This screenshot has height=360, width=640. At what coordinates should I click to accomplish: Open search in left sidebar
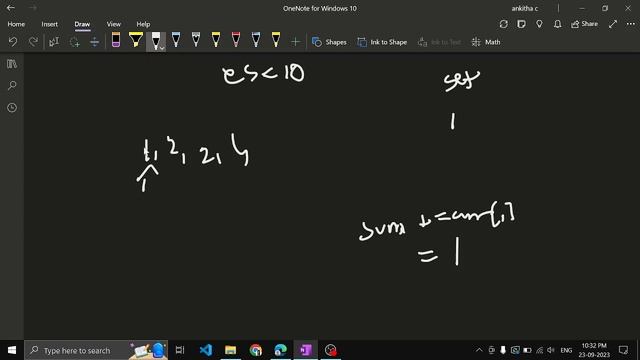coord(12,86)
